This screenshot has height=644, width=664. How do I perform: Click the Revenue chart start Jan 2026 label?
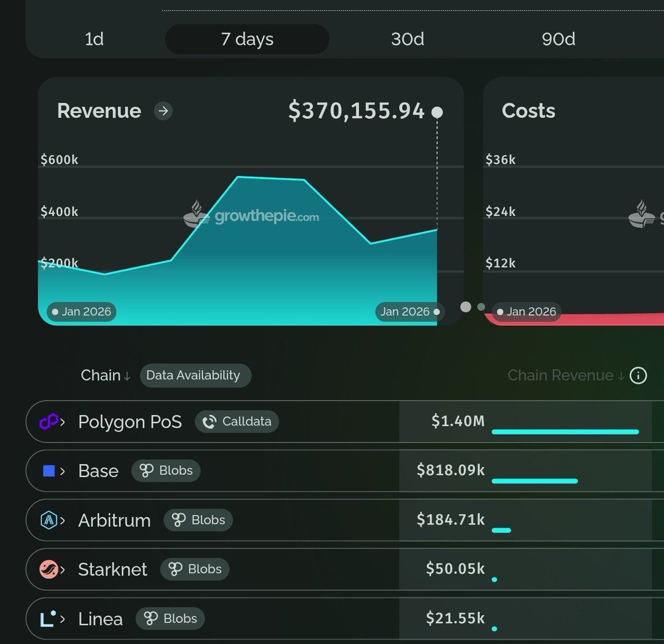click(81, 312)
